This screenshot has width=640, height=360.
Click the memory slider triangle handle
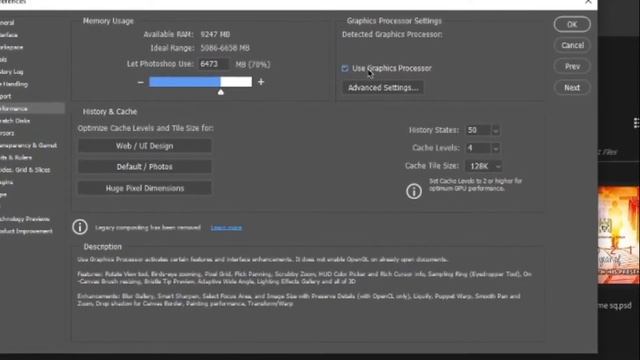pos(221,92)
